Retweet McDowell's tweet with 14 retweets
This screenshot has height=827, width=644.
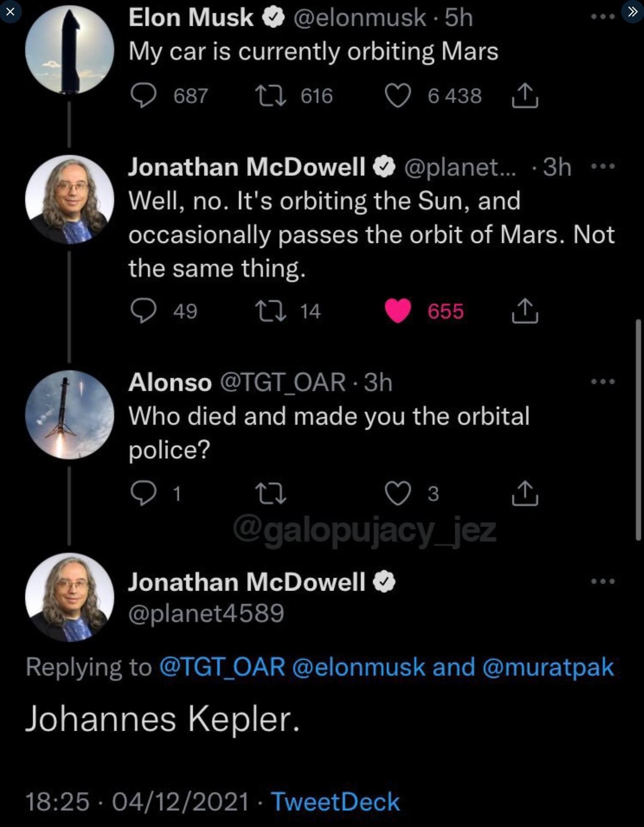270,311
